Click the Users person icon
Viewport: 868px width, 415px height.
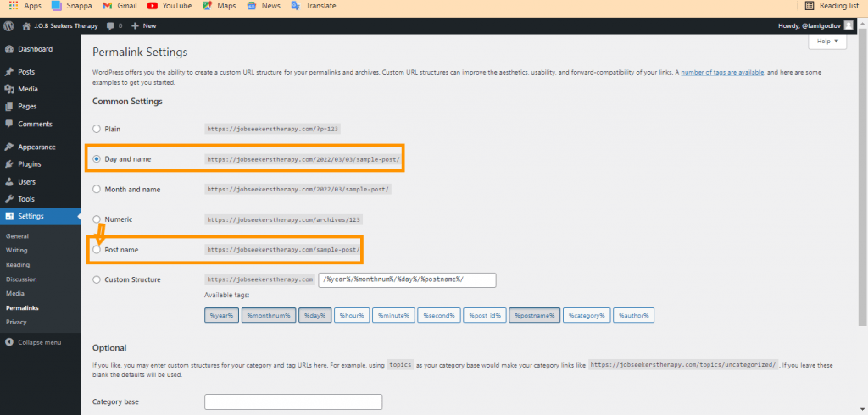(8, 182)
